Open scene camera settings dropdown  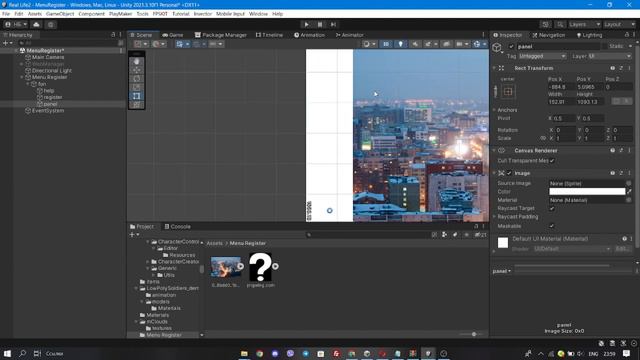click(462, 44)
